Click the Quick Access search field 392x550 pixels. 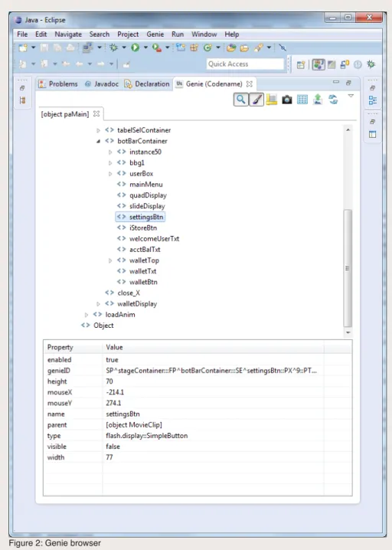point(245,64)
